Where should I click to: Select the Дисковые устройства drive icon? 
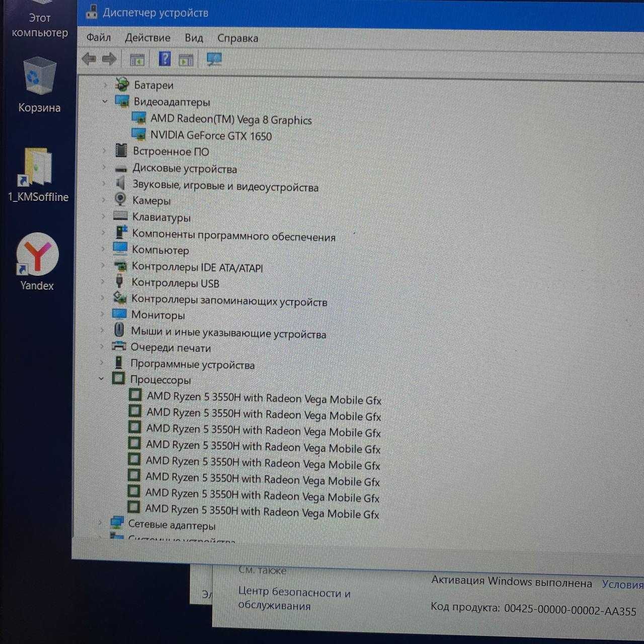click(x=121, y=168)
